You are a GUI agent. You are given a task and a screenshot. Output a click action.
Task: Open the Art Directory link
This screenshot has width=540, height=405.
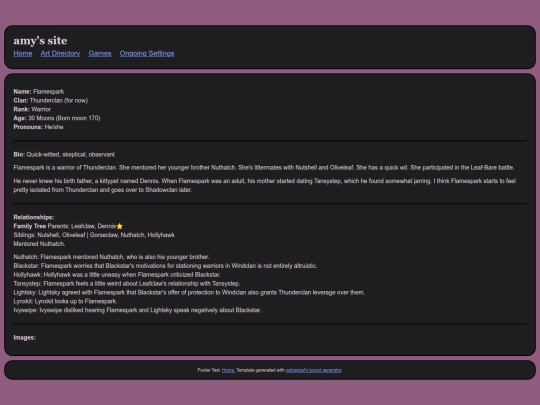pyautogui.click(x=60, y=53)
